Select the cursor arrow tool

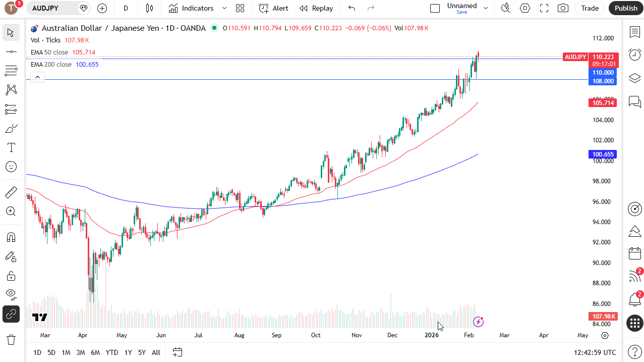point(11,33)
